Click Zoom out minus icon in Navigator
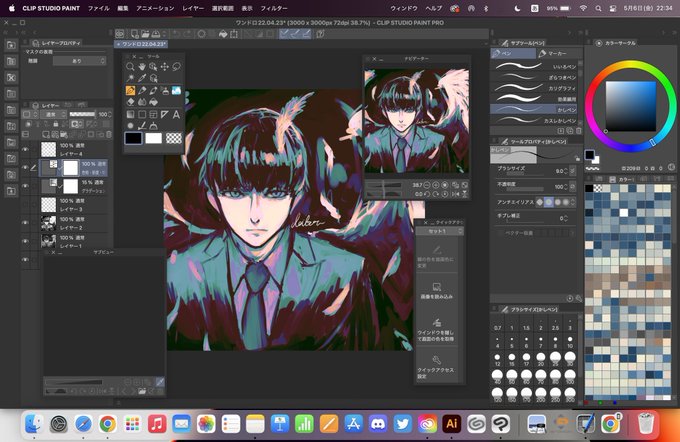The image size is (680, 442). coord(427,185)
